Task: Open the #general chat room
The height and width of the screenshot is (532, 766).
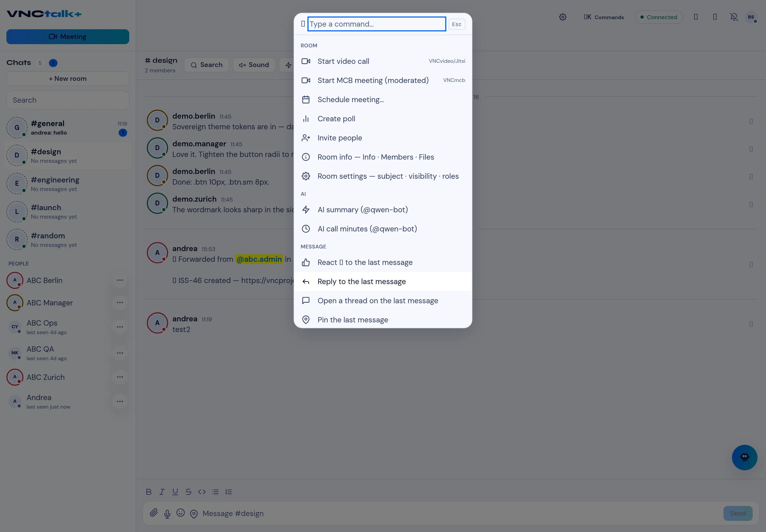Action: [68, 128]
